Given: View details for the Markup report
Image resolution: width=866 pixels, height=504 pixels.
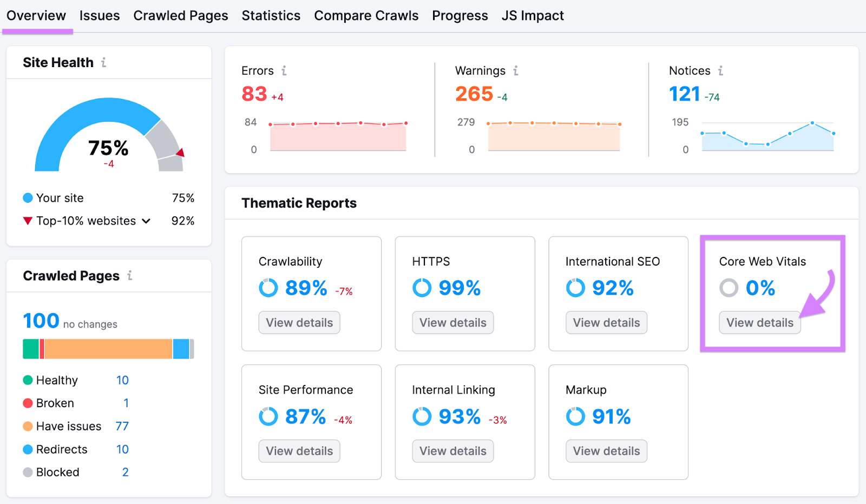Looking at the screenshot, I should 606,450.
